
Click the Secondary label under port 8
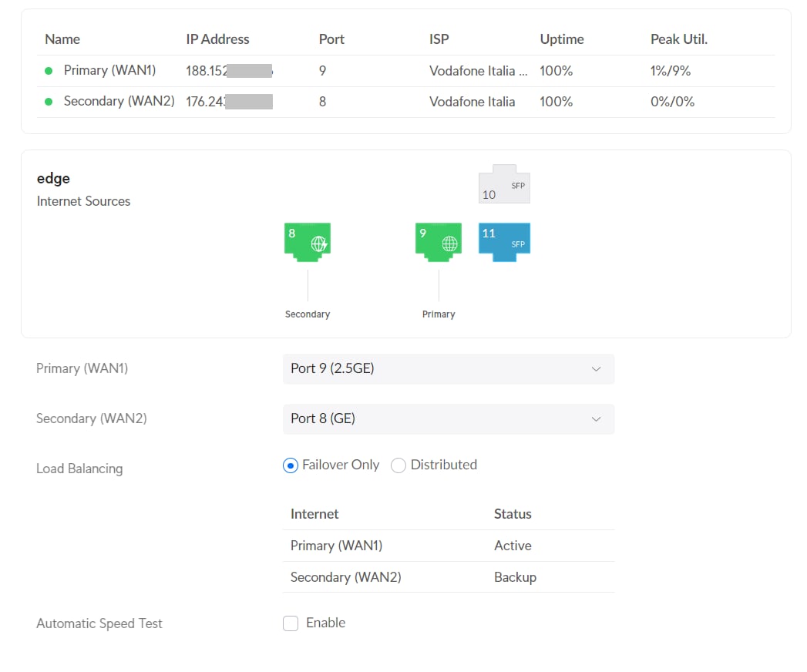point(308,314)
